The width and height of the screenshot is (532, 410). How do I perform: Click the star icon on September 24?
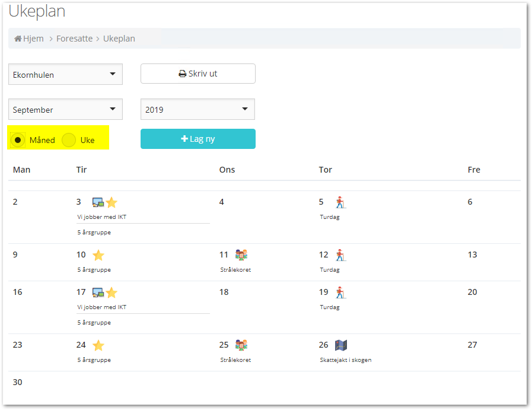point(98,345)
